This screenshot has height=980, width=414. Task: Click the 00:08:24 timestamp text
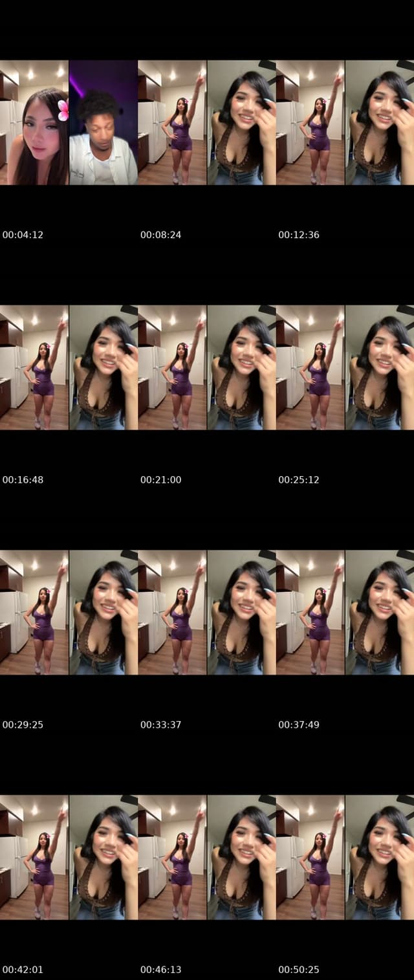160,235
